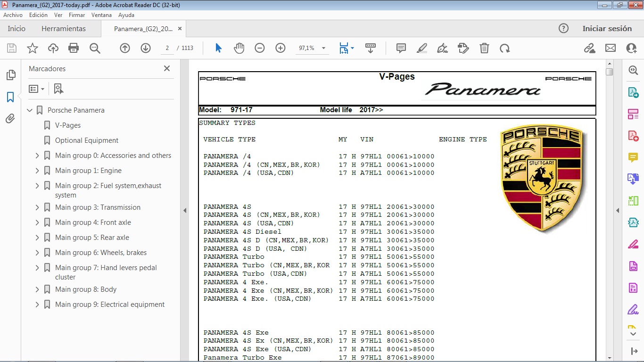Open the Attachments panel via paperclip icon
Screen dimensions: 644x362
10,119
